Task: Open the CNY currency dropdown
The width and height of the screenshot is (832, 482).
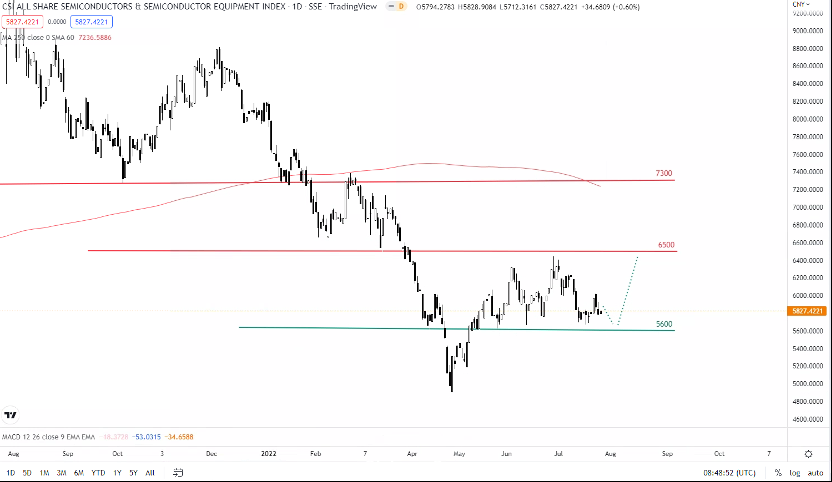Action: 800,4
